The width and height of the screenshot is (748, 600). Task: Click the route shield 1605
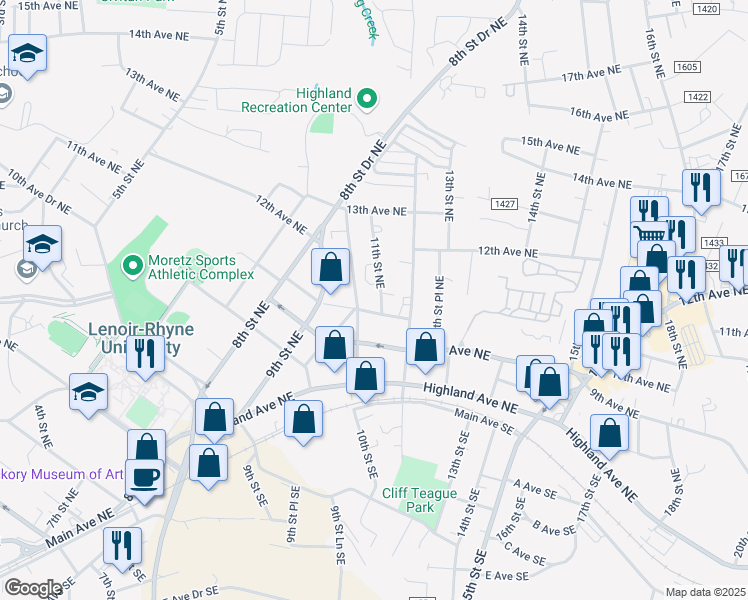(687, 67)
